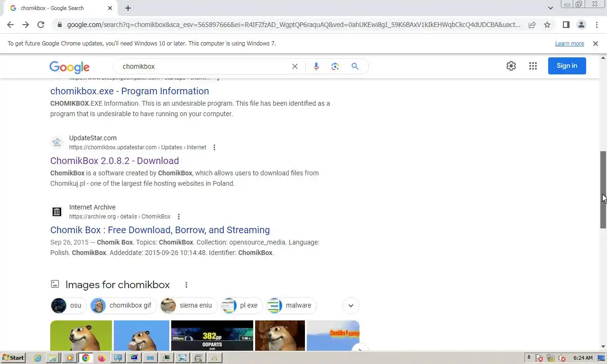Open Action Center flag tray icon
Image resolution: width=607 pixels, height=364 pixels.
(x=539, y=358)
